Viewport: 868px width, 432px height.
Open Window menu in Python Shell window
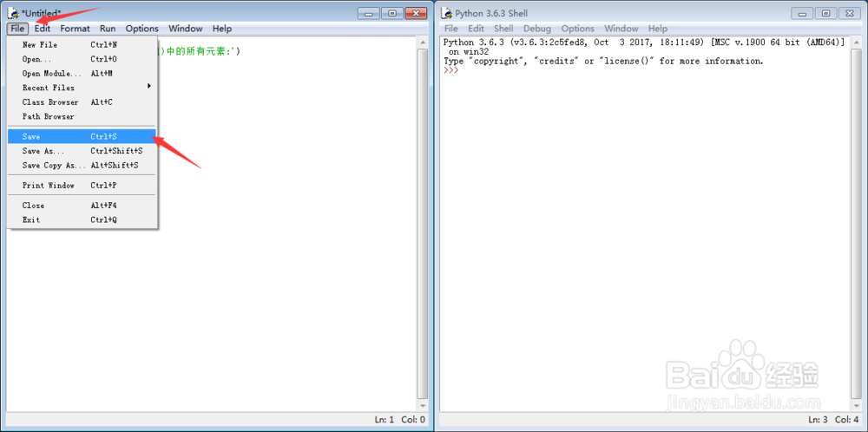click(x=621, y=29)
